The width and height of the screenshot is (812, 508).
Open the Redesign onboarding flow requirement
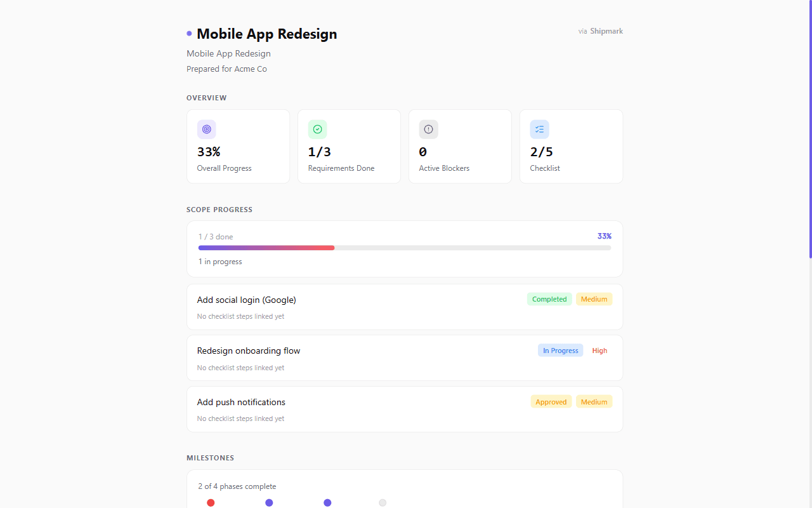click(x=405, y=358)
